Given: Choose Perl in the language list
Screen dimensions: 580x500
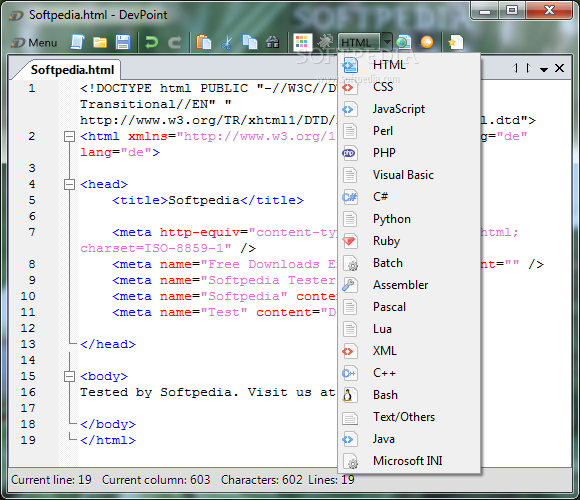Looking at the screenshot, I should tap(409, 131).
